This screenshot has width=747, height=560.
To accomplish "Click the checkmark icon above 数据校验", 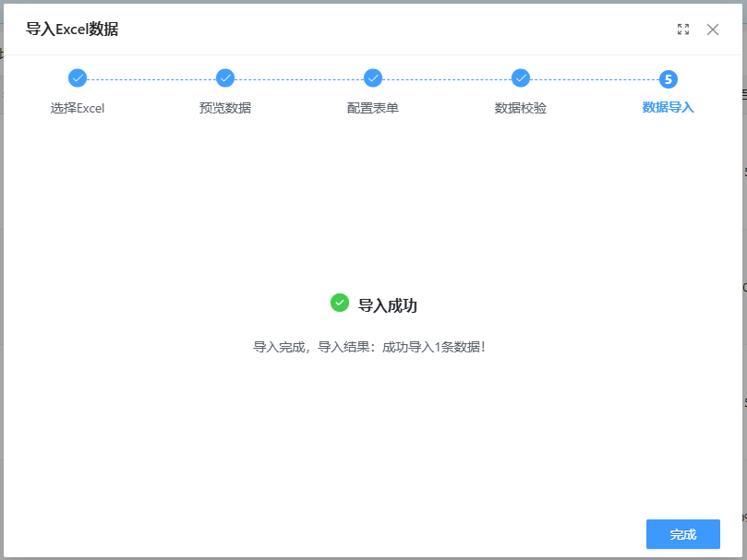I will (x=521, y=78).
